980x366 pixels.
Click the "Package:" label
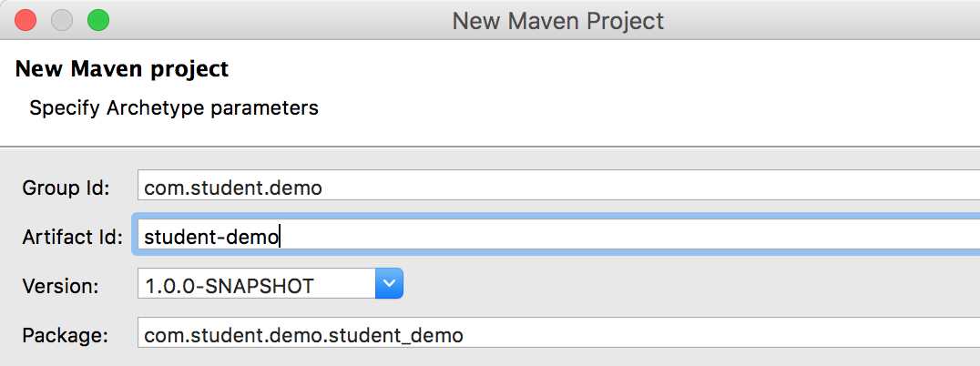65,335
